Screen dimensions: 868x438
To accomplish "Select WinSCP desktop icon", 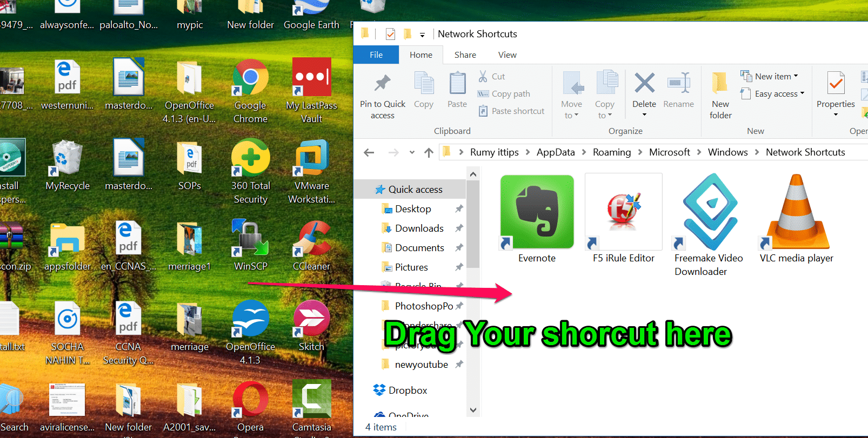I will pos(250,245).
